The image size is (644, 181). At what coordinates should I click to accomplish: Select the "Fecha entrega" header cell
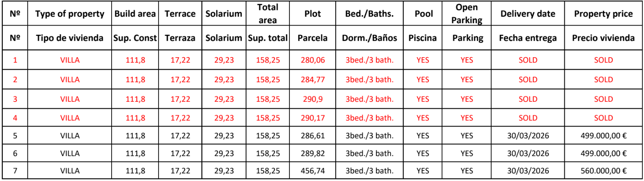pyautogui.click(x=528, y=38)
